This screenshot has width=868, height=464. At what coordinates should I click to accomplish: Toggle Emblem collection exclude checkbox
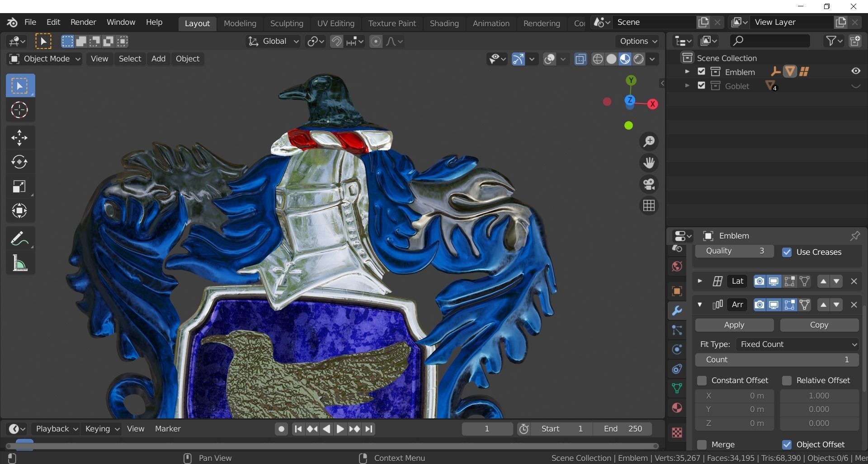tap(701, 71)
